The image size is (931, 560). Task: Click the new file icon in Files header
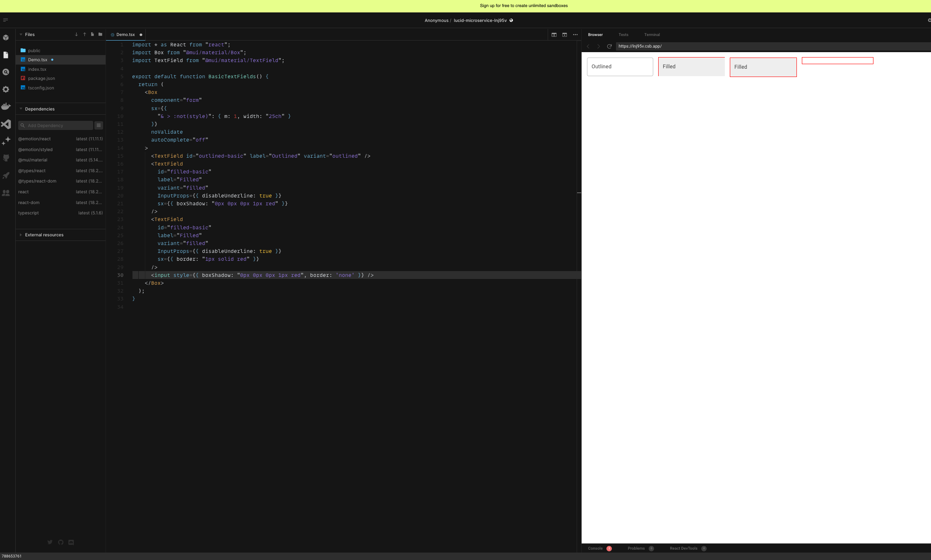[x=92, y=34]
